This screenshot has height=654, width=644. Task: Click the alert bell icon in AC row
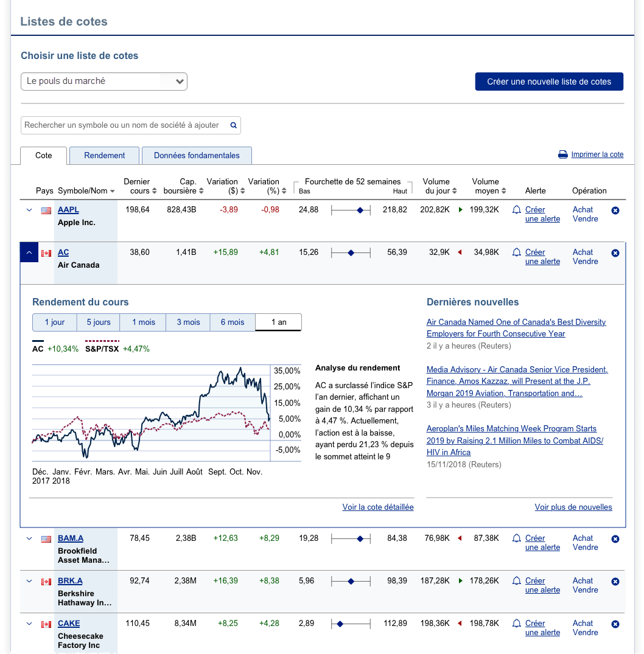pos(516,252)
